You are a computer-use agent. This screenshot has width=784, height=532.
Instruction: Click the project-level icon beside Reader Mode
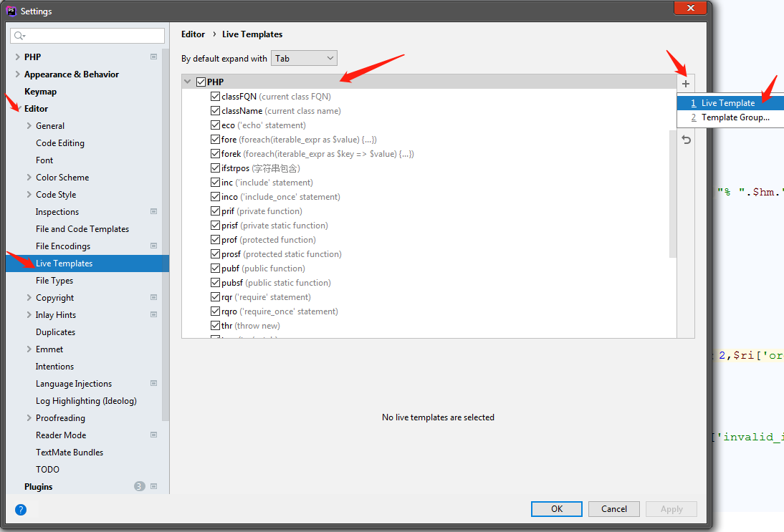click(153, 435)
